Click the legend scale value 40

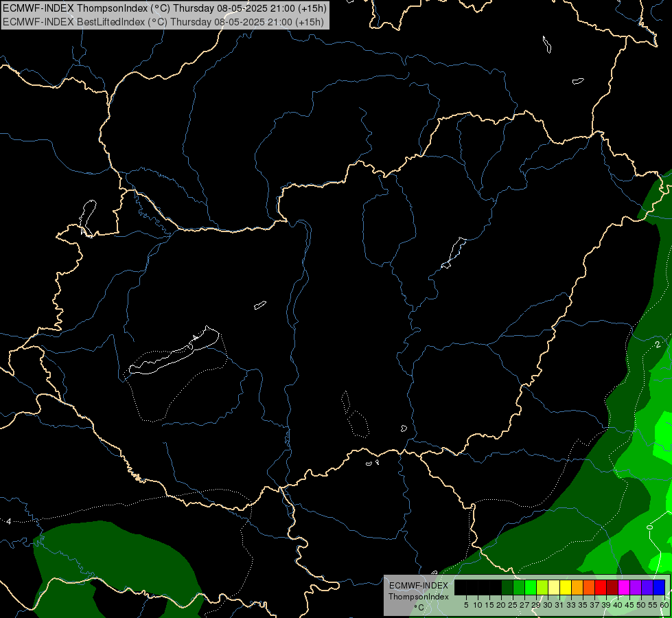(x=618, y=605)
